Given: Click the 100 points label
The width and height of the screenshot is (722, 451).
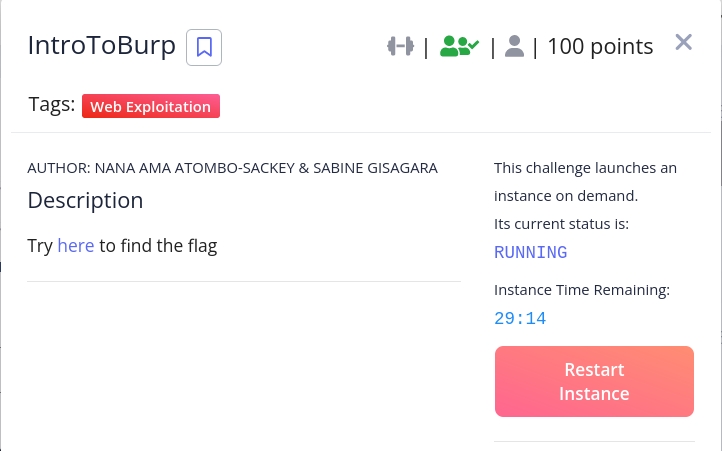Looking at the screenshot, I should 600,46.
